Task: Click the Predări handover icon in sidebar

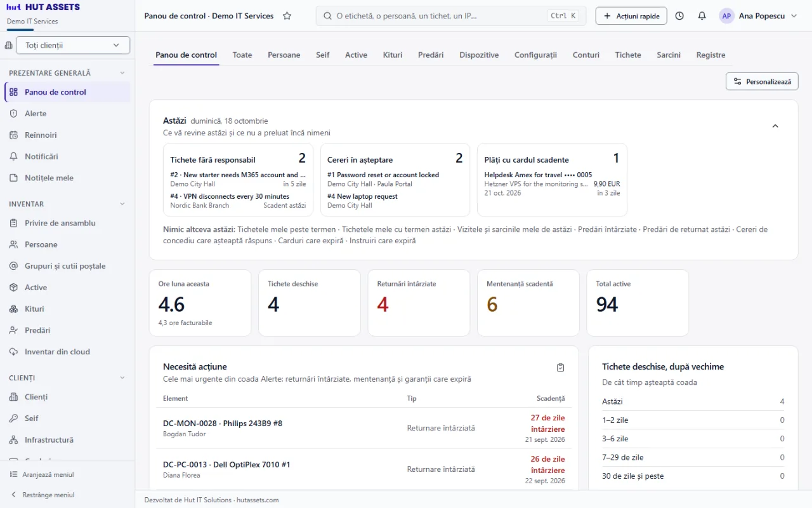Action: (x=13, y=331)
